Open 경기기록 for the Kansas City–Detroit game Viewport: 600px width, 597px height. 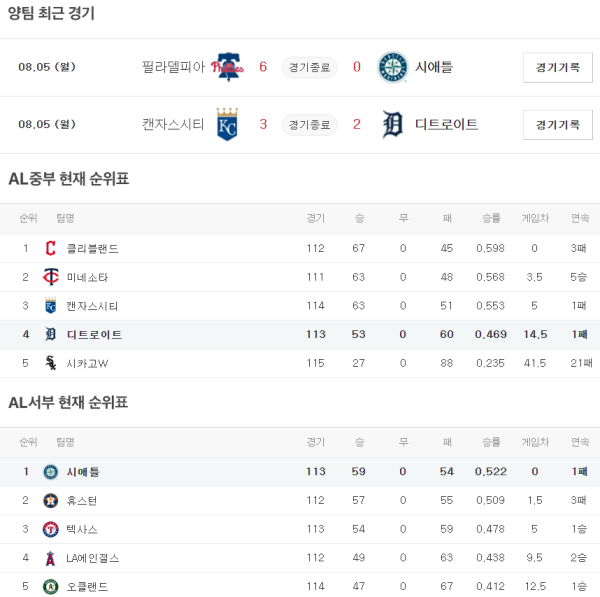[x=557, y=124]
